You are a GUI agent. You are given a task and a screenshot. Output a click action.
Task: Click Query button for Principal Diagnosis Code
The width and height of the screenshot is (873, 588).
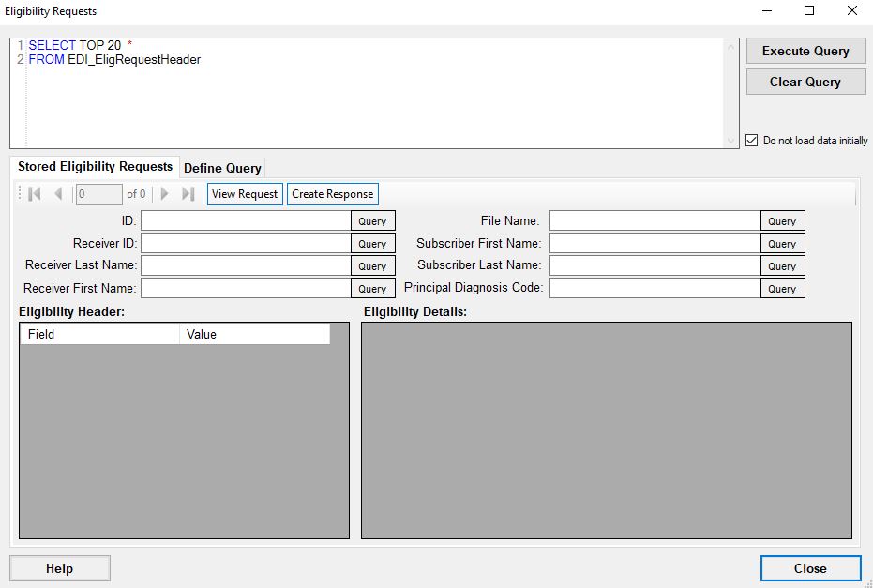782,288
